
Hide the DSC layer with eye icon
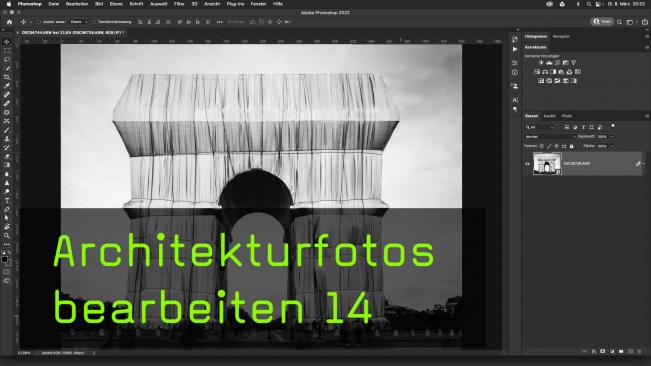[x=527, y=164]
